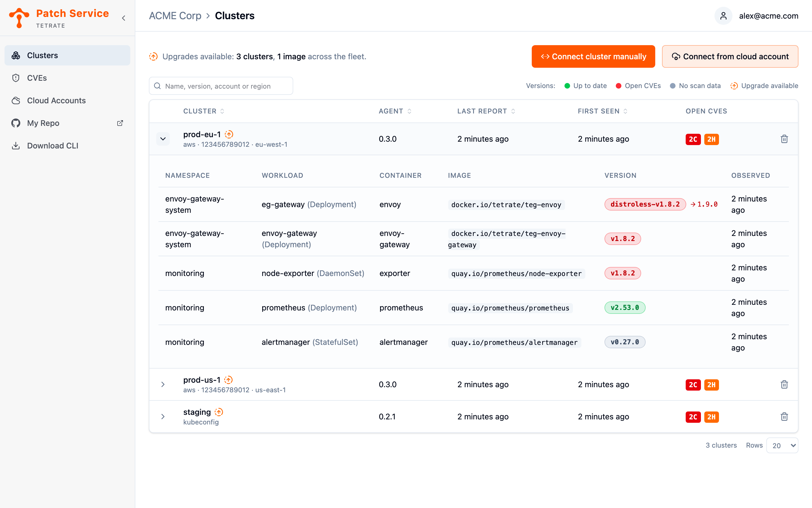Click the ACME Corp breadcrumb link

pyautogui.click(x=175, y=16)
